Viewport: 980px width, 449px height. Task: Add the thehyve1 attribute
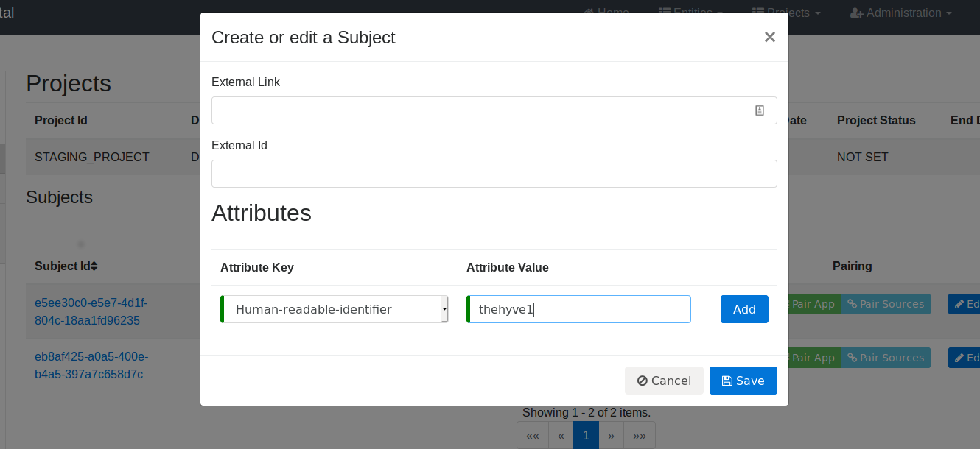point(744,309)
